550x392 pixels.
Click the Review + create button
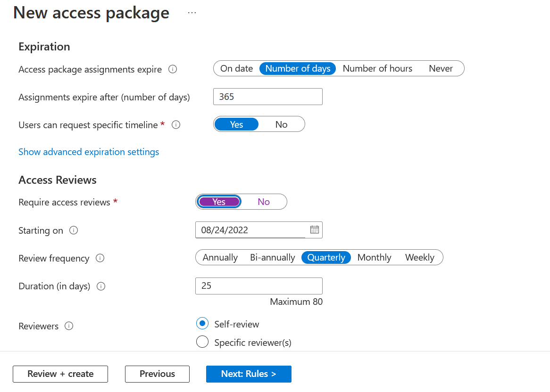click(60, 374)
